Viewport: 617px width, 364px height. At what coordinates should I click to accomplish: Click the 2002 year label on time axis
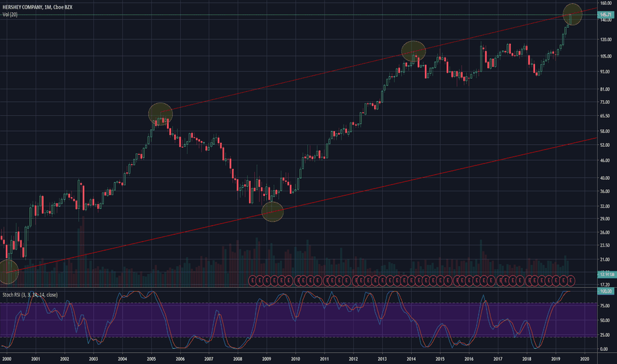point(64,359)
